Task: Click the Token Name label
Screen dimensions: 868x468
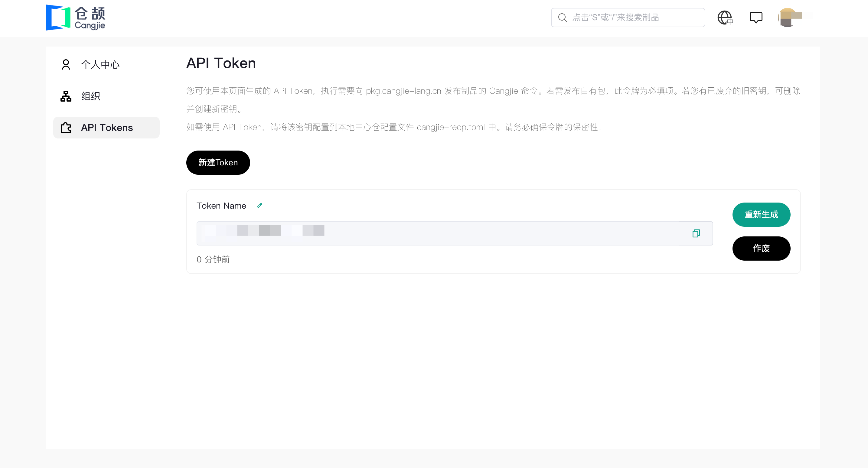Action: coord(221,206)
